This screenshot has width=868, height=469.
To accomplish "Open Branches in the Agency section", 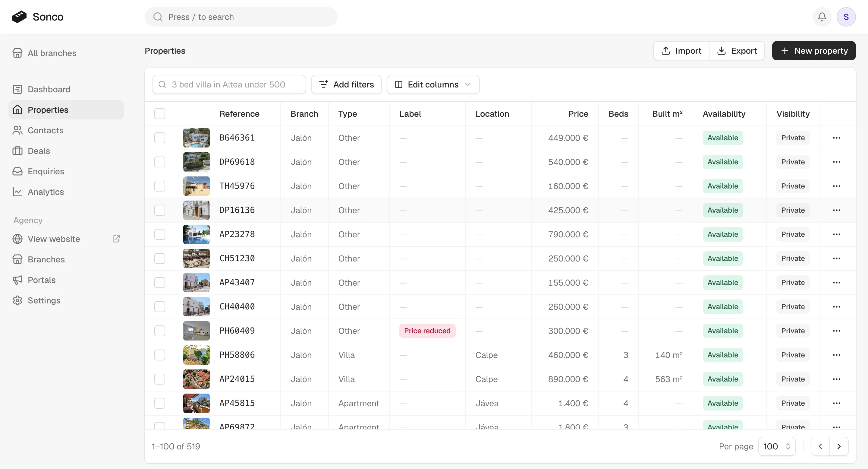I will pyautogui.click(x=66, y=259).
